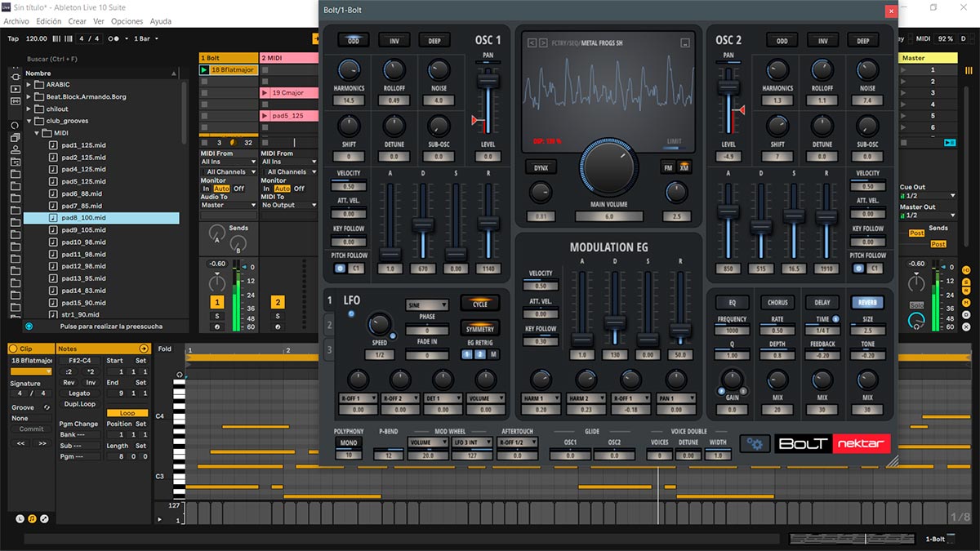Click the Solo button on track 1

click(217, 316)
